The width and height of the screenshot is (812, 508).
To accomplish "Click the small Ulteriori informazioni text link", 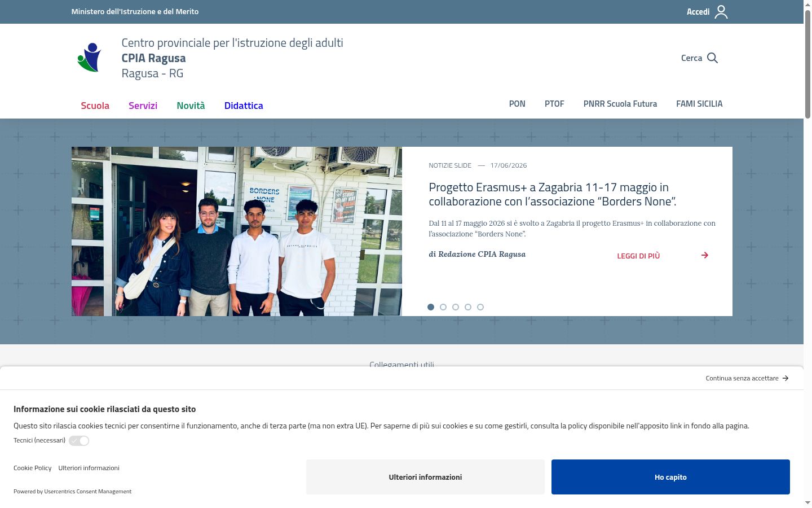I will coord(89,468).
